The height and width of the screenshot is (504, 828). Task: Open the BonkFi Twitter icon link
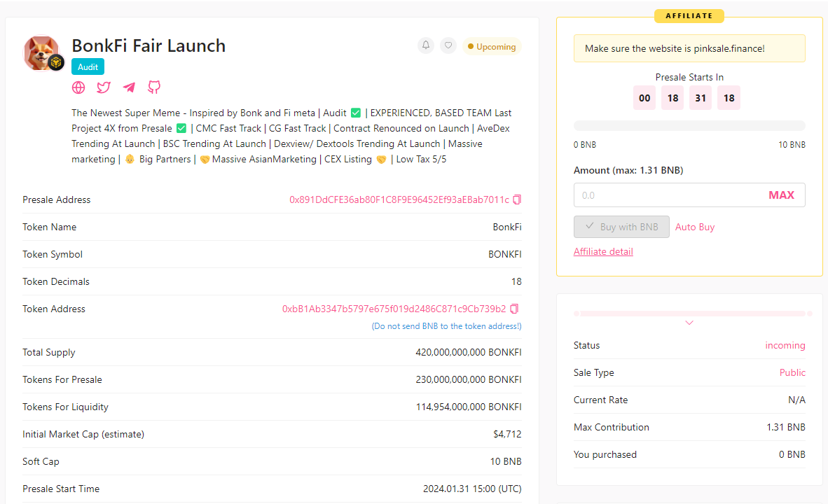pos(104,87)
